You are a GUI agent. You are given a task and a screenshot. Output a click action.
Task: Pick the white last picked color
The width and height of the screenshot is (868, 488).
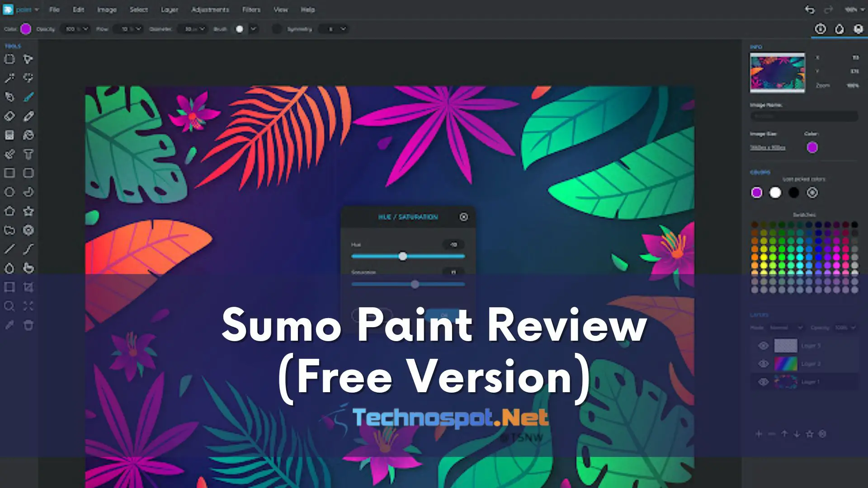click(775, 192)
